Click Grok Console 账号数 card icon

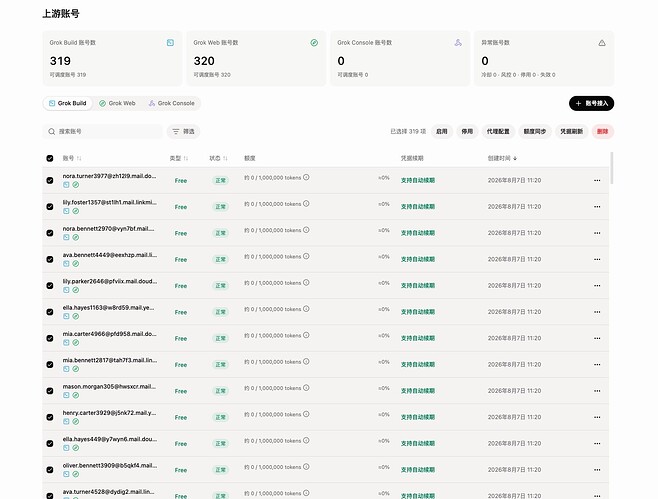pos(458,43)
